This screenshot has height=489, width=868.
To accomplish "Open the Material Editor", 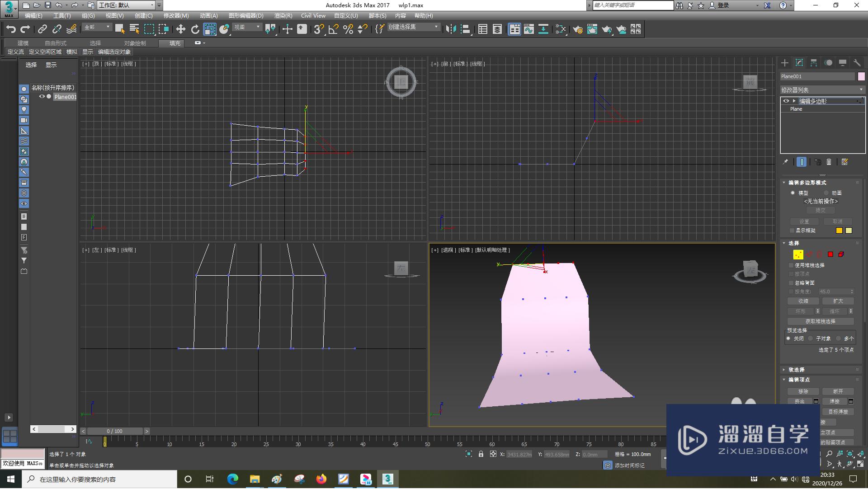I will pyautogui.click(x=561, y=29).
